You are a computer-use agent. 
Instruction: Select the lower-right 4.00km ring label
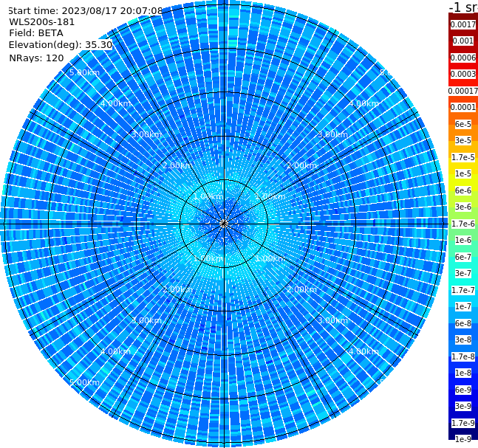pyautogui.click(x=364, y=351)
